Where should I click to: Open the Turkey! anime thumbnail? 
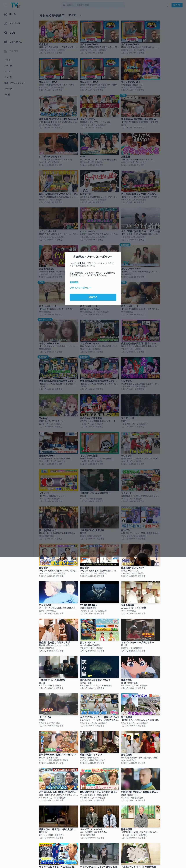tap(58, 405)
